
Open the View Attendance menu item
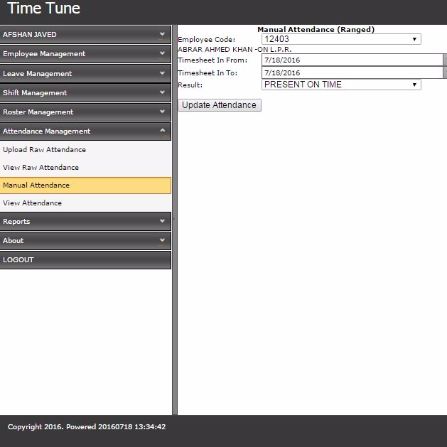85,203
